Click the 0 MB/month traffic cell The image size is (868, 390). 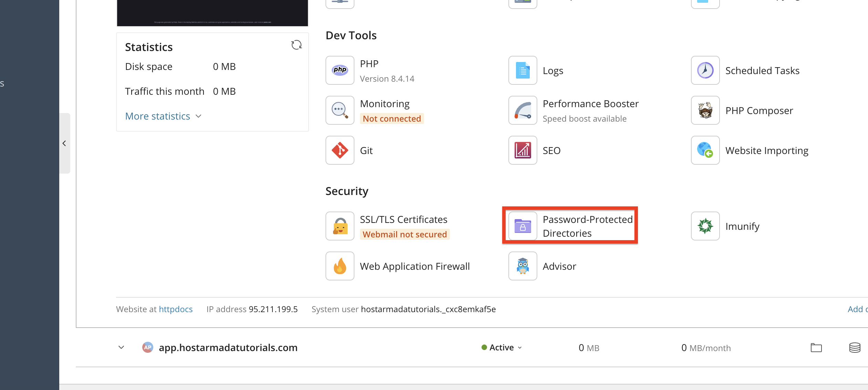pyautogui.click(x=706, y=348)
